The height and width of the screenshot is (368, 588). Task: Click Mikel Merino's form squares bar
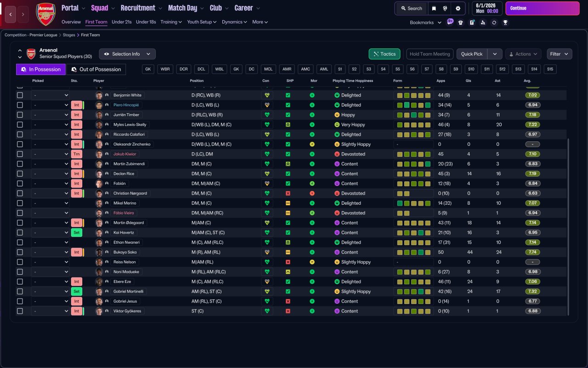click(413, 203)
